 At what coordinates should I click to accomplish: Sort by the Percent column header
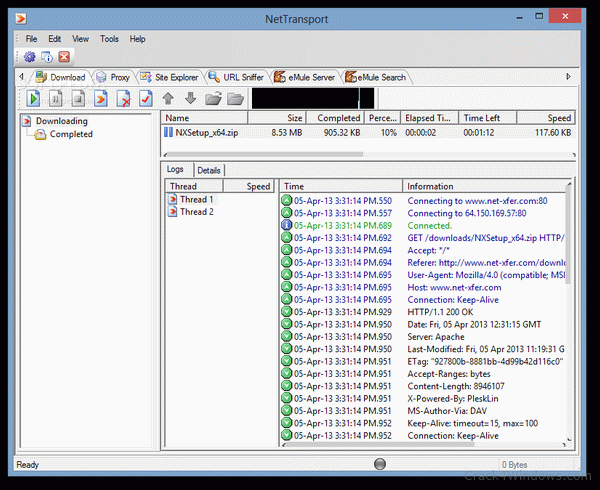[382, 118]
